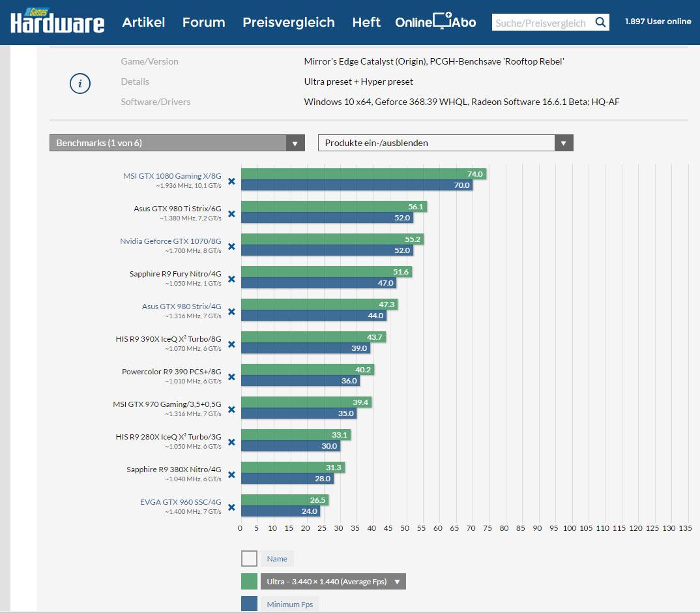Remove Asus GTX 980 Ti Strix/6G with its X
The height and width of the screenshot is (613, 700).
(231, 213)
